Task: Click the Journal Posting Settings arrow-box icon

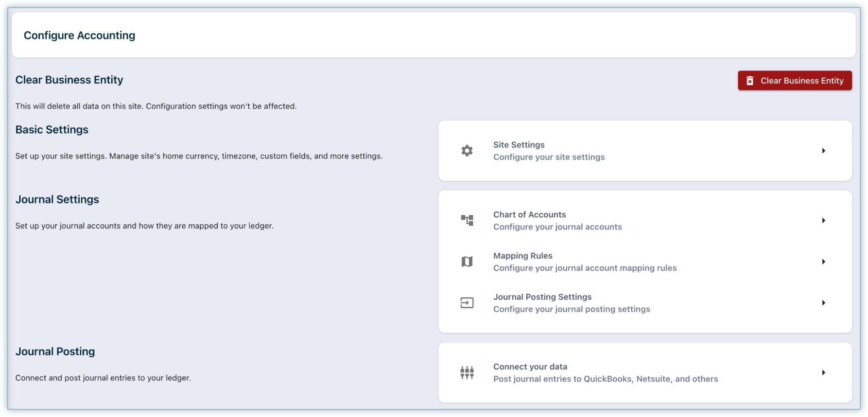Action: pyautogui.click(x=467, y=303)
